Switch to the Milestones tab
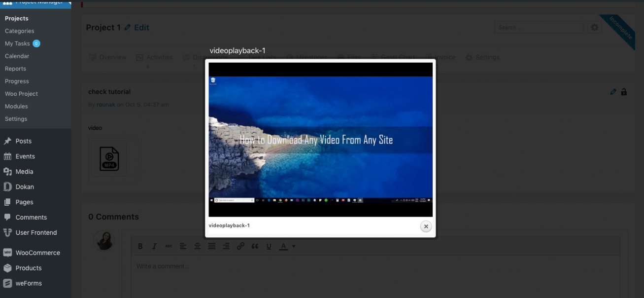 pyautogui.click(x=307, y=57)
